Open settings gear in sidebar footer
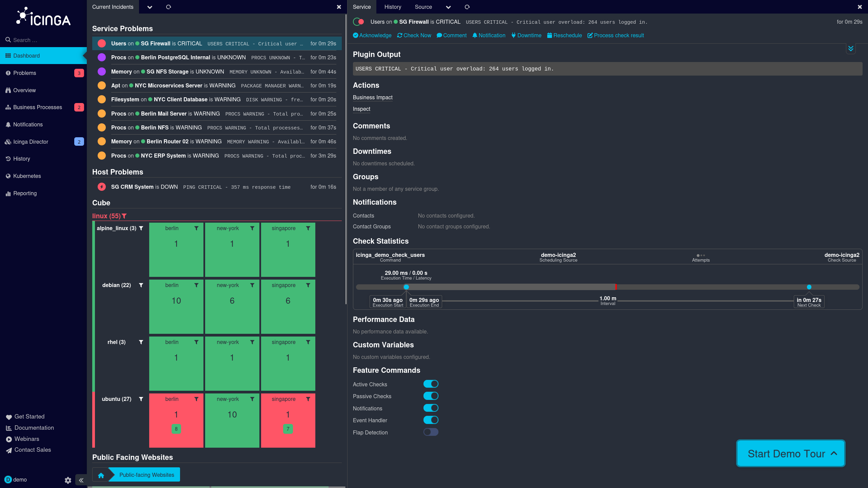This screenshot has width=868, height=488. 68,480
